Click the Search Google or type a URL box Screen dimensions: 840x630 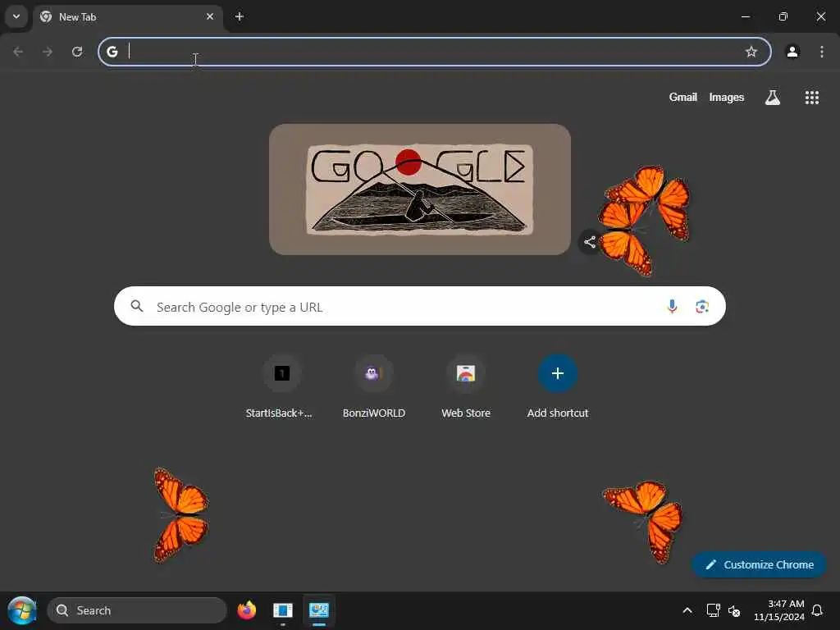pyautogui.click(x=419, y=306)
